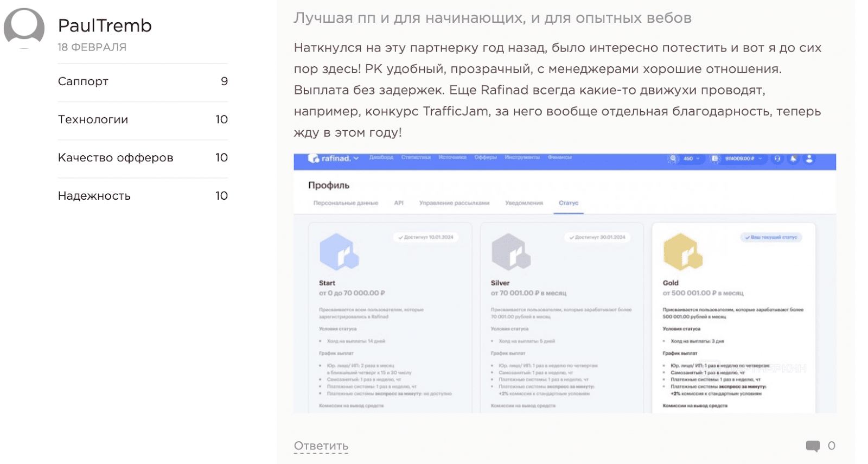Screen dimensions: 868x464
Task: Click the headset support icon
Action: 777,158
